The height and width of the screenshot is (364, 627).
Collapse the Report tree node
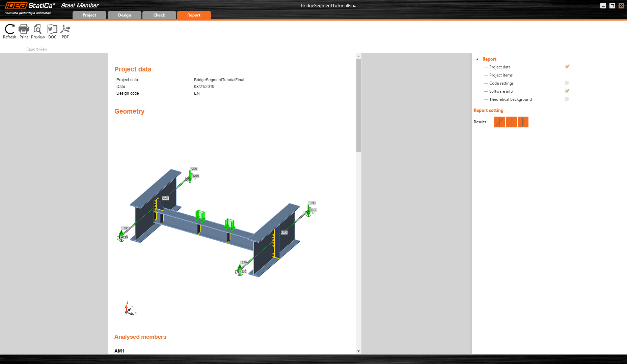point(477,59)
